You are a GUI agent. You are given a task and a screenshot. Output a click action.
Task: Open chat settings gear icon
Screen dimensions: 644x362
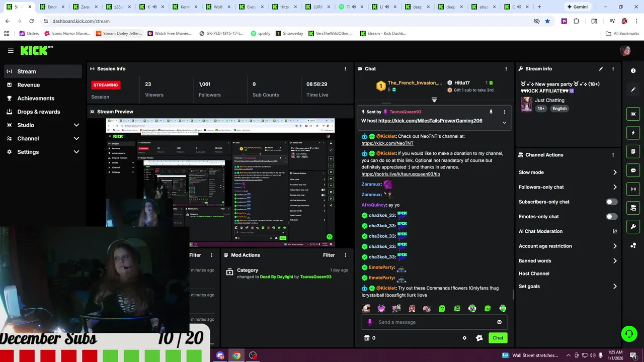click(x=464, y=338)
